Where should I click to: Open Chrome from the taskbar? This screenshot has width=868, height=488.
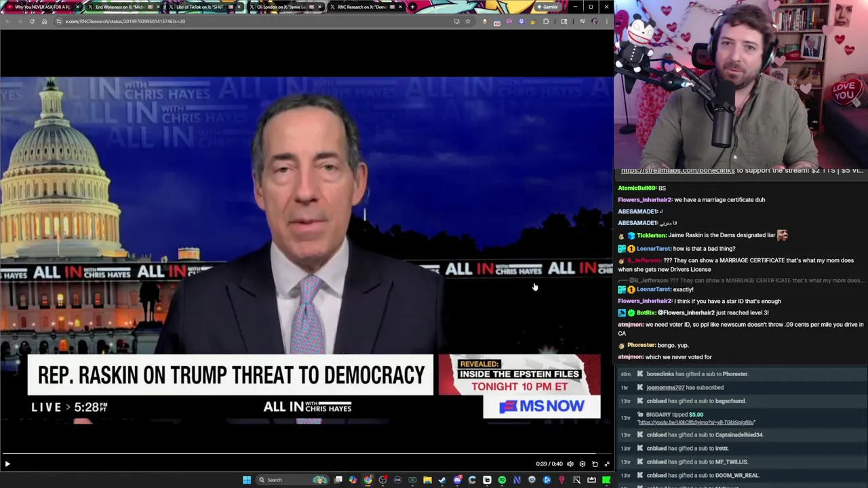[368, 480]
